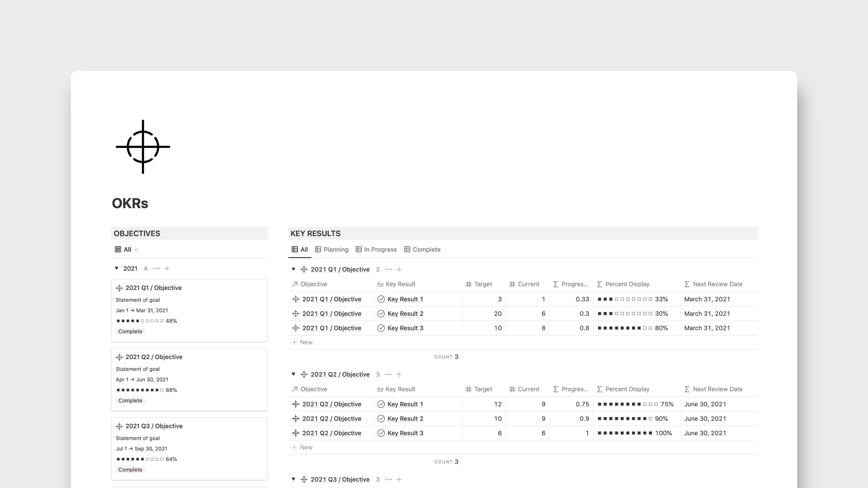The height and width of the screenshot is (488, 868).
Task: Collapse the 2021 Q2 / Objective key results group
Action: (293, 374)
